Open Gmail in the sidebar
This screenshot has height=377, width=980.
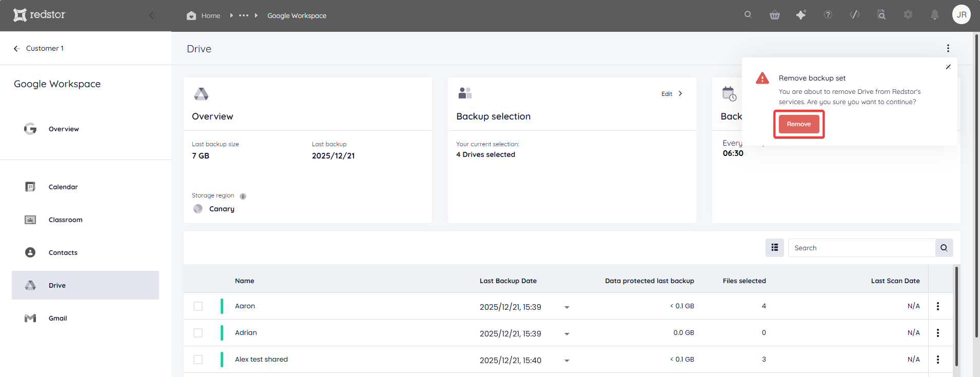(x=85, y=318)
